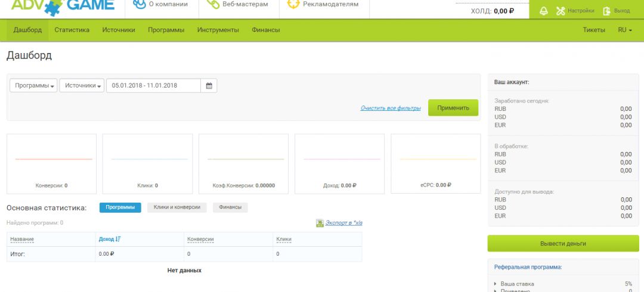Image resolution: width=644 pixels, height=292 pixels.
Task: Open the Программы filter dropdown
Action: (x=33, y=86)
